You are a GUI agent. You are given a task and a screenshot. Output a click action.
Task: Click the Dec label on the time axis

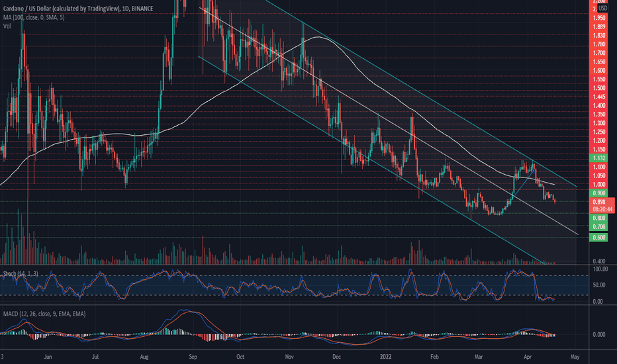click(336, 357)
